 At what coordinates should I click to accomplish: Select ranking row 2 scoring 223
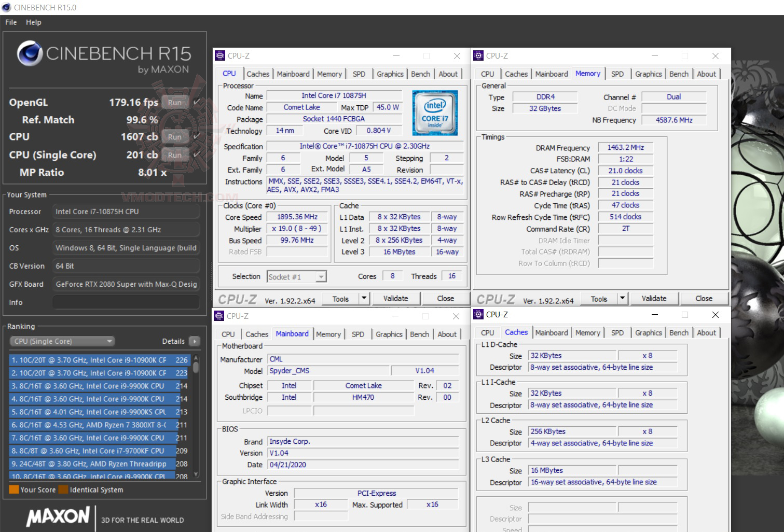tap(100, 373)
